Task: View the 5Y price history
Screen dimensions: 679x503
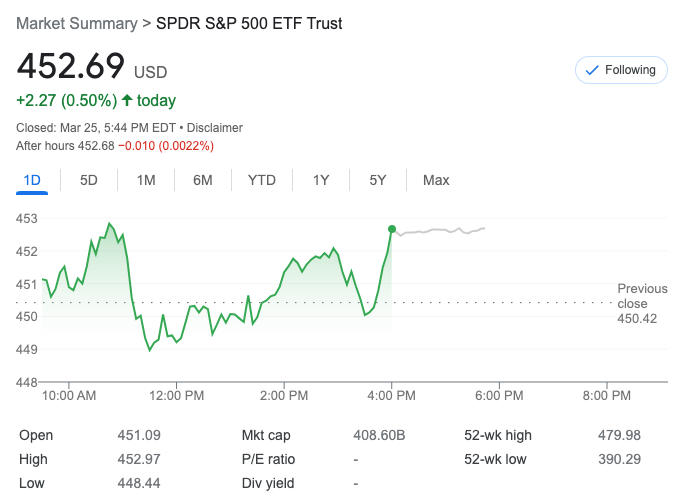Action: pos(377,180)
